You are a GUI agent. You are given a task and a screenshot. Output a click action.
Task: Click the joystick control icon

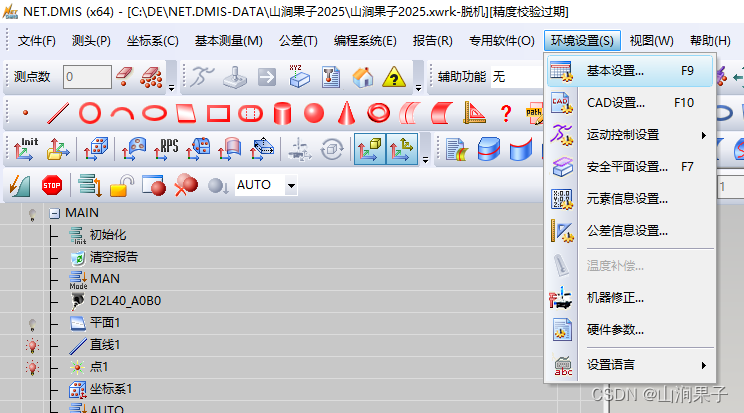[x=235, y=76]
